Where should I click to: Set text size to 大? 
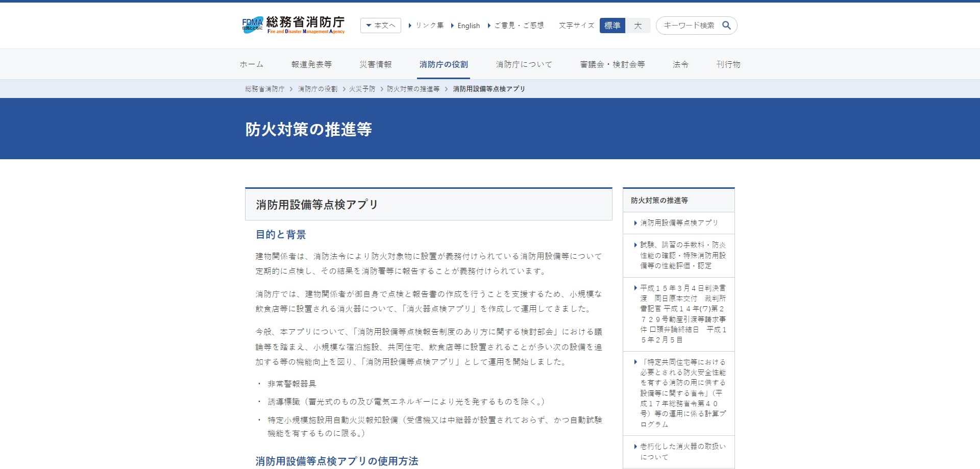638,26
